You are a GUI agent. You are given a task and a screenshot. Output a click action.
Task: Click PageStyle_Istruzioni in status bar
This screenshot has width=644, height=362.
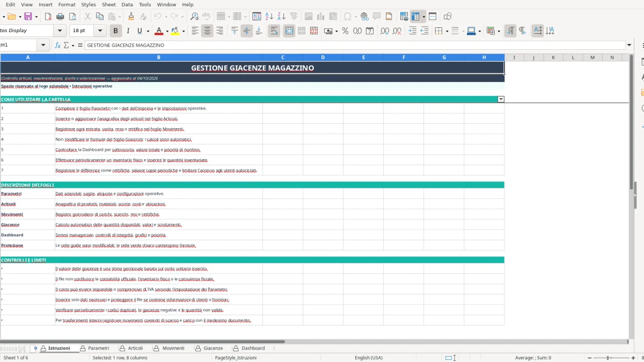(236, 358)
